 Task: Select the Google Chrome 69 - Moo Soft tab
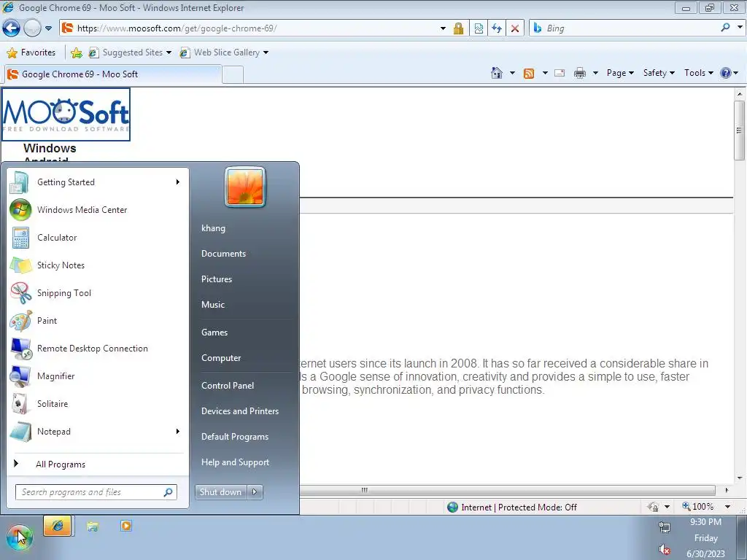point(113,74)
